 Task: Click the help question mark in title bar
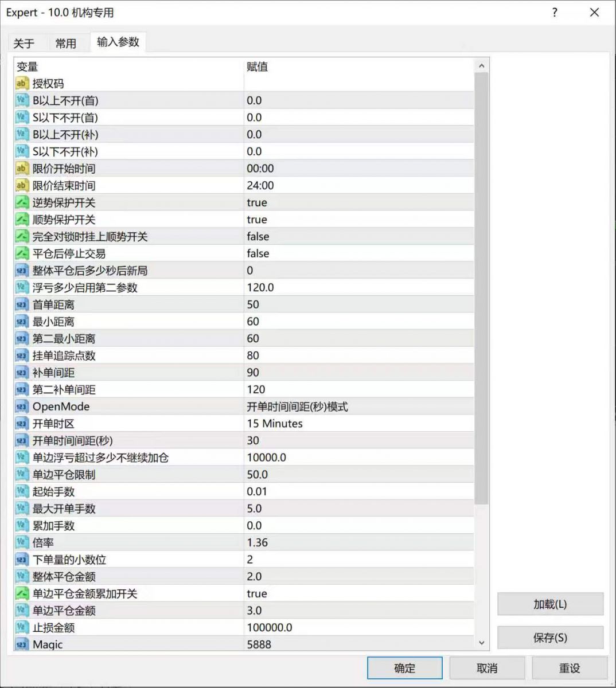pos(554,13)
